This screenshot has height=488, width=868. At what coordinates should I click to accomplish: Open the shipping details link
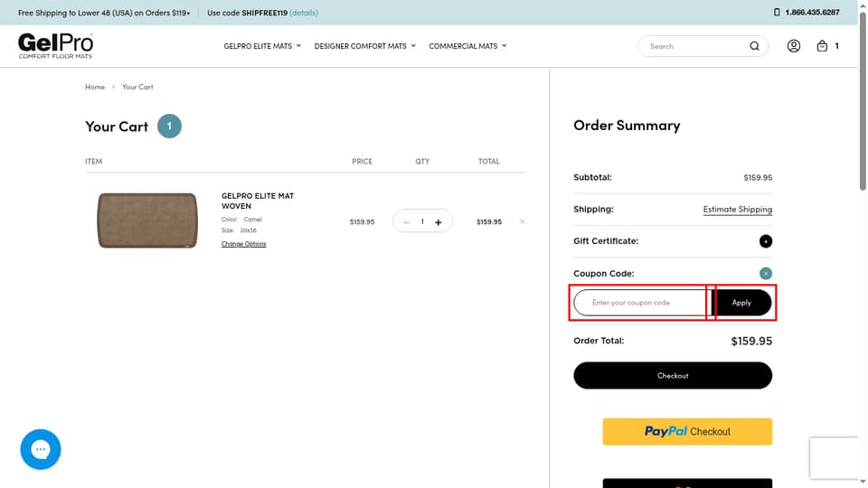coord(304,13)
